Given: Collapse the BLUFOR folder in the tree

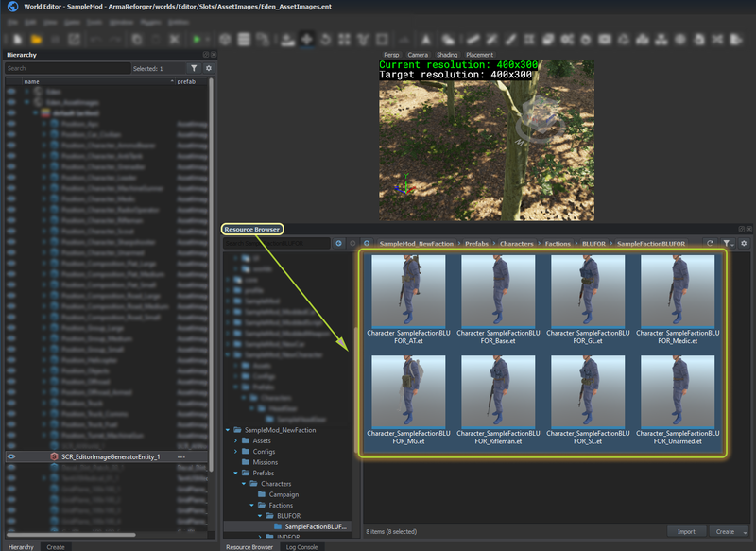Looking at the screenshot, I should click(x=260, y=516).
